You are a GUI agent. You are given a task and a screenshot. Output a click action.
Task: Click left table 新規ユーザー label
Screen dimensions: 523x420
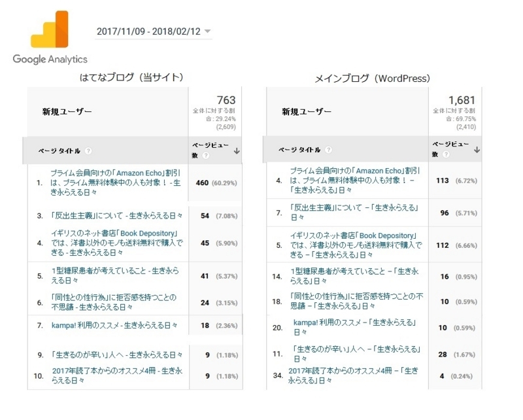67,111
